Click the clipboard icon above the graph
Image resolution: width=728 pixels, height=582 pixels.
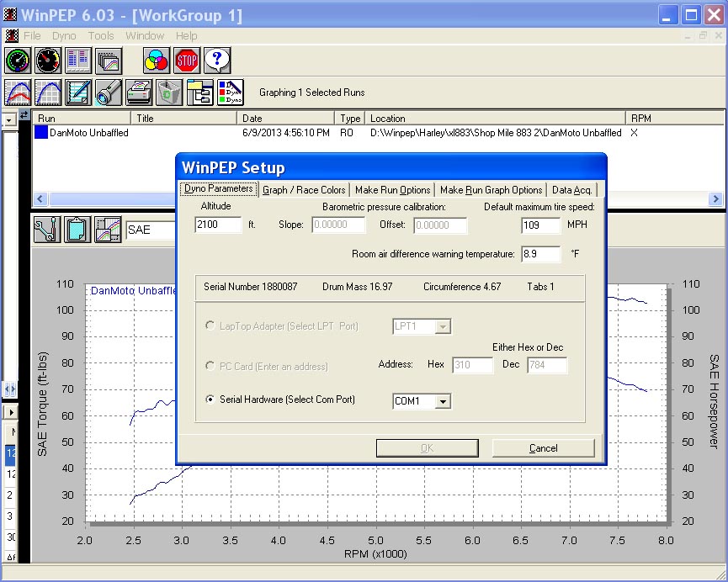click(x=77, y=229)
